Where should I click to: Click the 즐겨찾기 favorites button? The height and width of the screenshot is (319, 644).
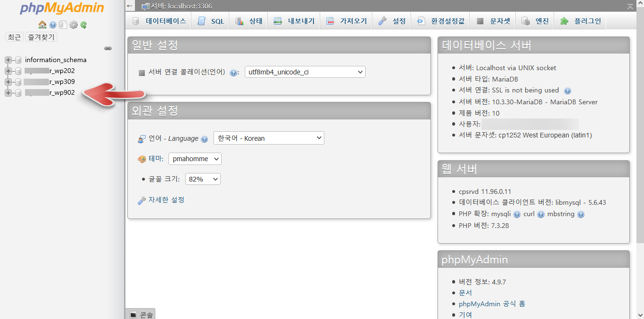point(41,36)
